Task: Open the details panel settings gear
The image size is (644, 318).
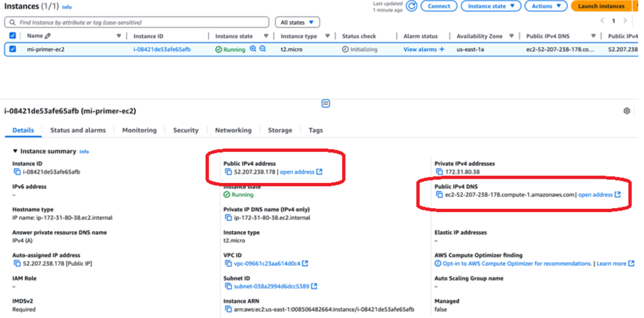Action: [x=627, y=111]
